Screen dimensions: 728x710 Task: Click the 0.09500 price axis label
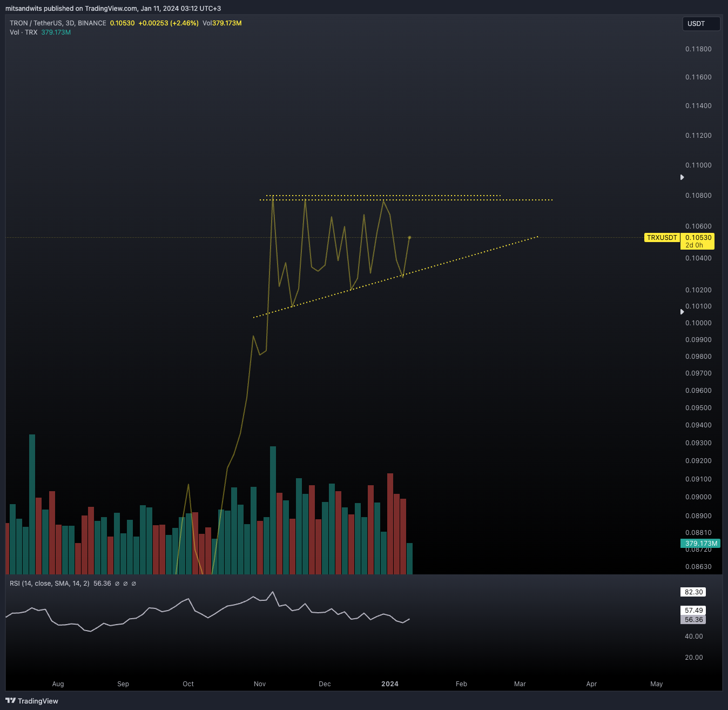tap(698, 408)
